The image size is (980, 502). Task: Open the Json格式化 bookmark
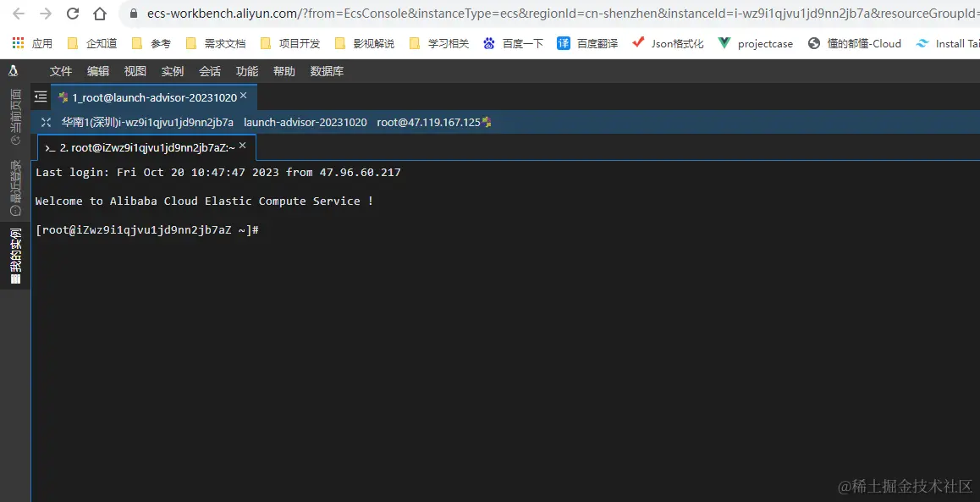[x=668, y=43]
